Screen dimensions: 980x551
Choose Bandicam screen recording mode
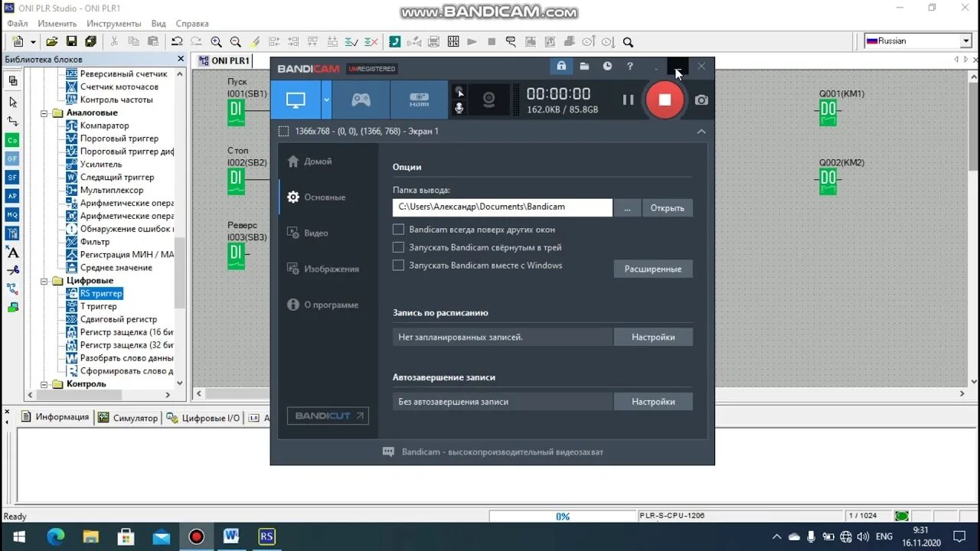tap(296, 99)
